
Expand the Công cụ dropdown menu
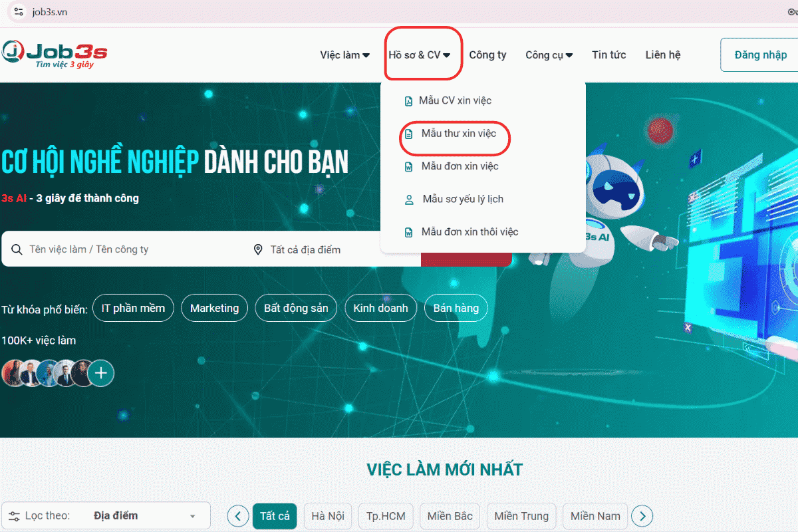[x=549, y=55]
